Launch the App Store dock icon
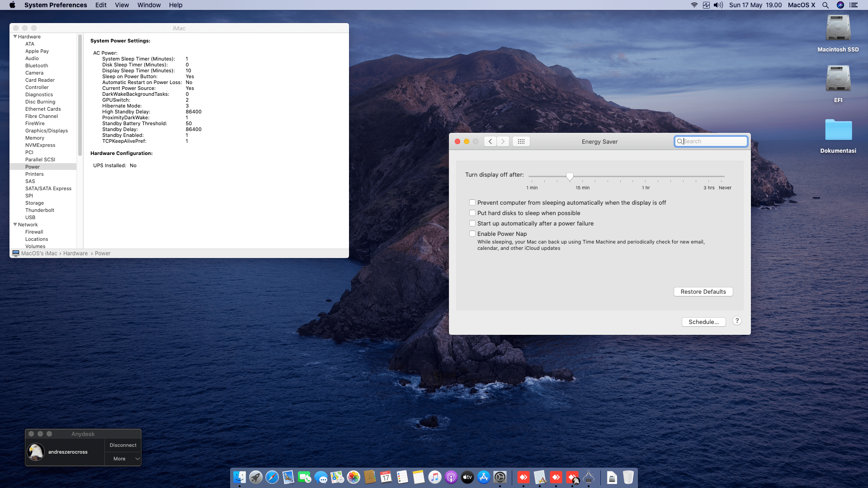The width and height of the screenshot is (868, 488). point(484,477)
